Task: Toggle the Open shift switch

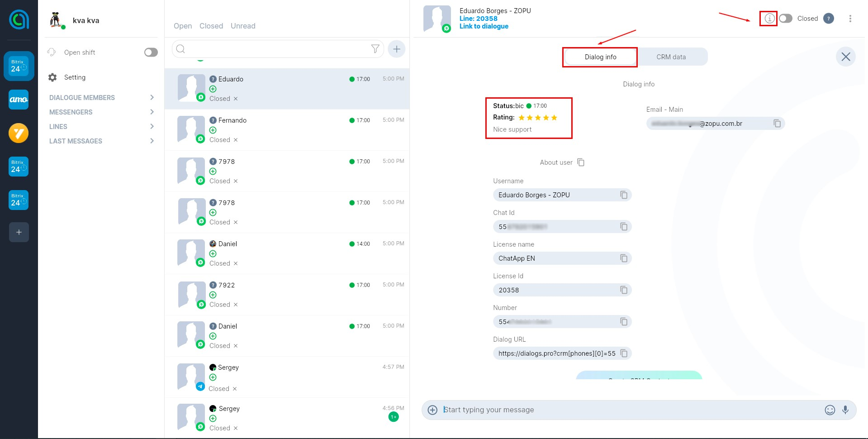Action: [151, 52]
